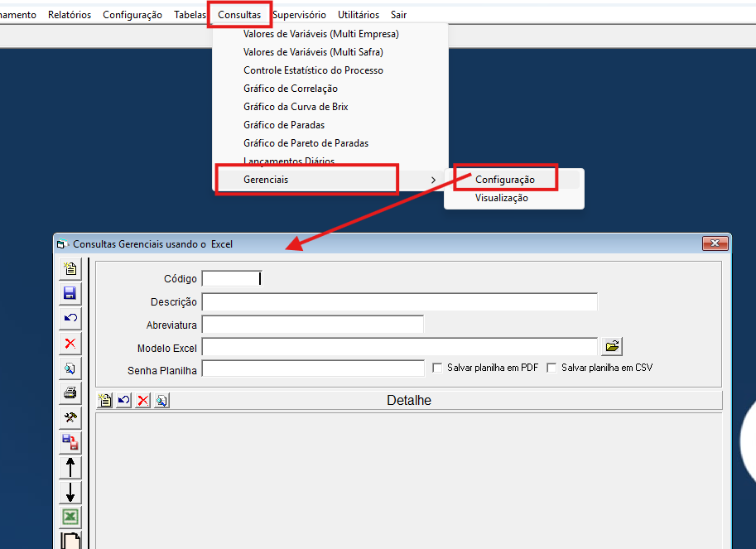Viewport: 756px width, 549px height.
Task: Enable Salvar planilha em CSV checkbox
Action: [x=552, y=367]
